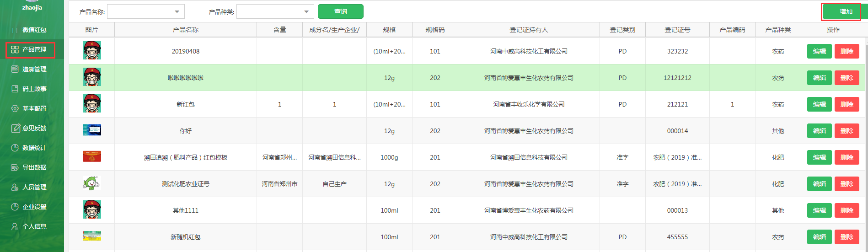Open 个人信息 in sidebar

(34, 226)
